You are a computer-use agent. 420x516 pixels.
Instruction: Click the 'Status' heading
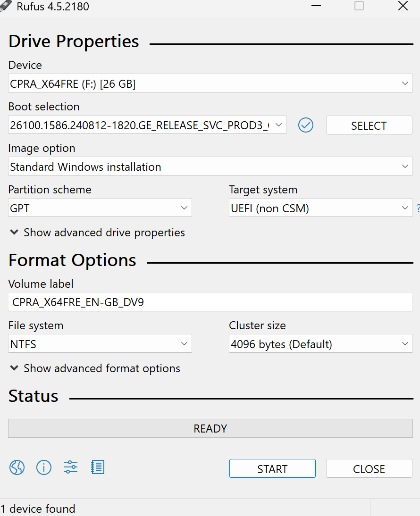click(x=33, y=396)
